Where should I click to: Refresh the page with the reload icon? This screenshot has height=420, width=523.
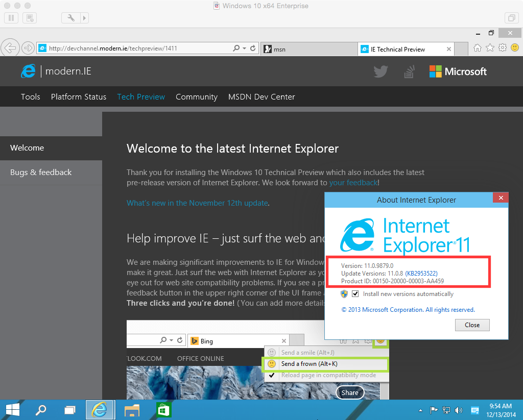253,48
